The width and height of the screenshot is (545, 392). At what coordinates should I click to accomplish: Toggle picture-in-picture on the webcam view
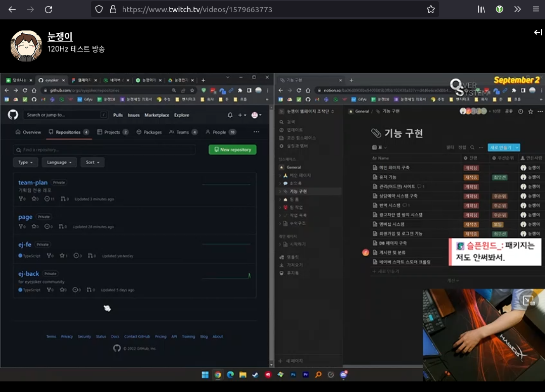point(529,300)
